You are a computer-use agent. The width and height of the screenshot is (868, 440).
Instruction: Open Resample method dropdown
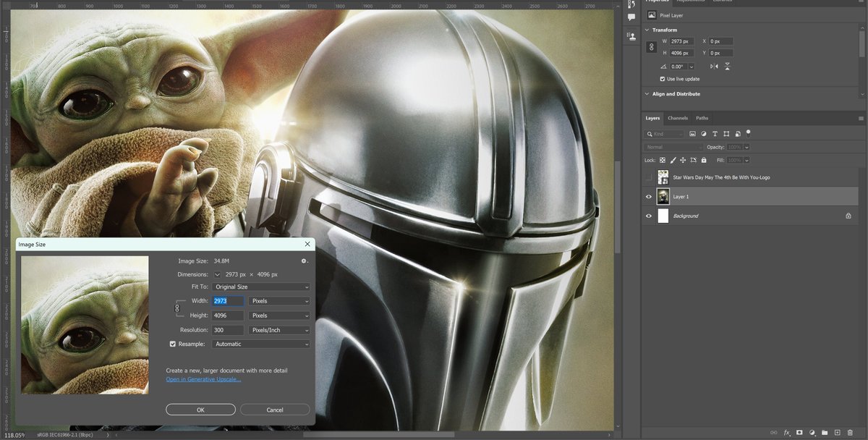(x=261, y=344)
